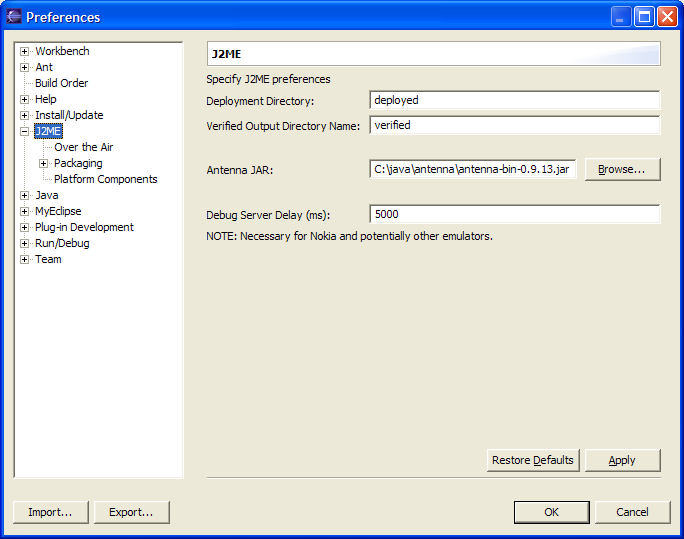Expand the Java preferences node
The width and height of the screenshot is (684, 539).
coord(24,195)
